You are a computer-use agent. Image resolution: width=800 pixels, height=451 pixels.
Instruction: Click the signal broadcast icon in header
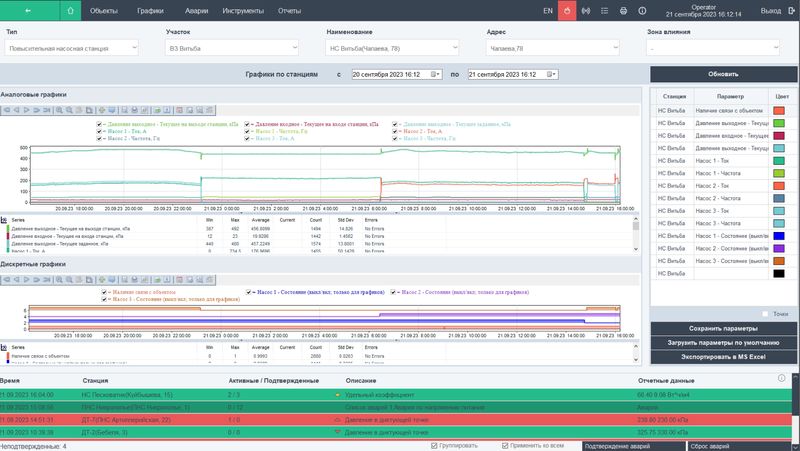pyautogui.click(x=586, y=11)
